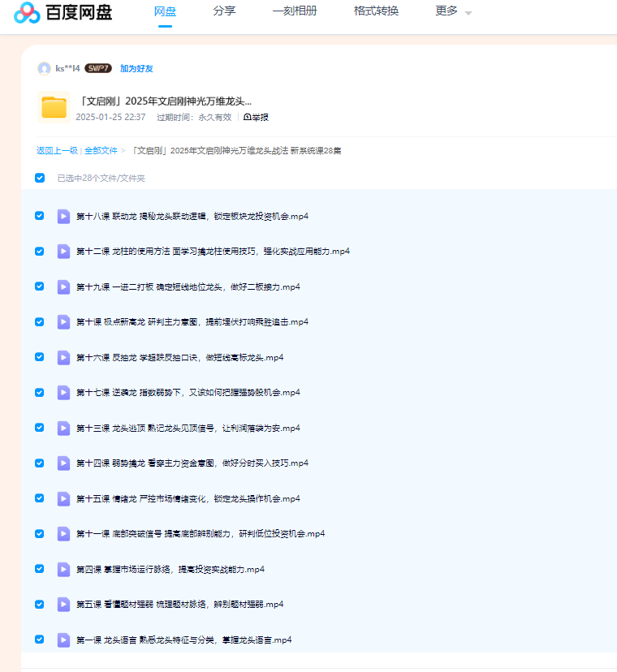Open the 一刻相册 tab
This screenshot has height=672, width=617.
coord(295,11)
